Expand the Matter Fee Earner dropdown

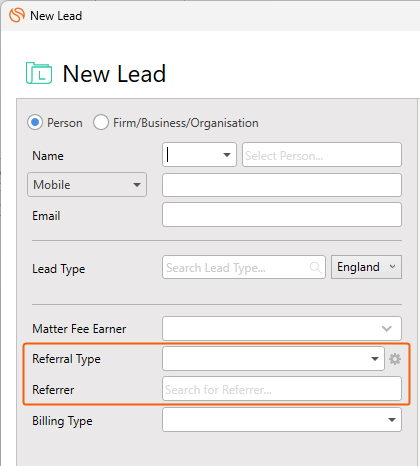282,329
